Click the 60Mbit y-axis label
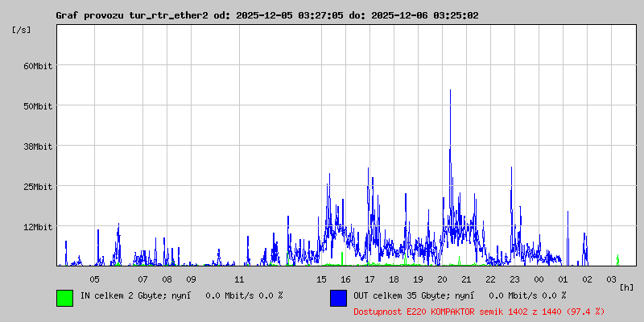The height and width of the screenshot is (322, 644). point(37,66)
